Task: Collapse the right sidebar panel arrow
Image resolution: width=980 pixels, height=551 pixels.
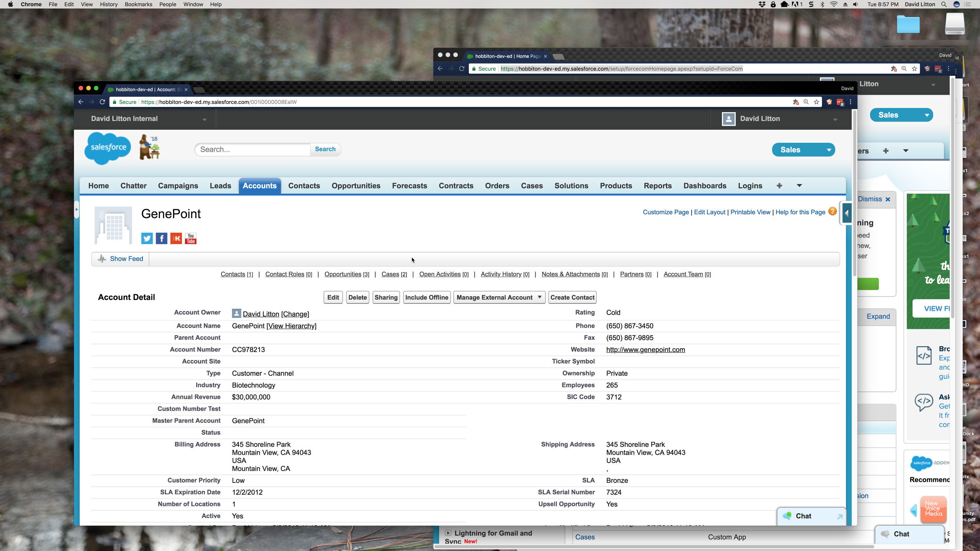Action: 846,213
